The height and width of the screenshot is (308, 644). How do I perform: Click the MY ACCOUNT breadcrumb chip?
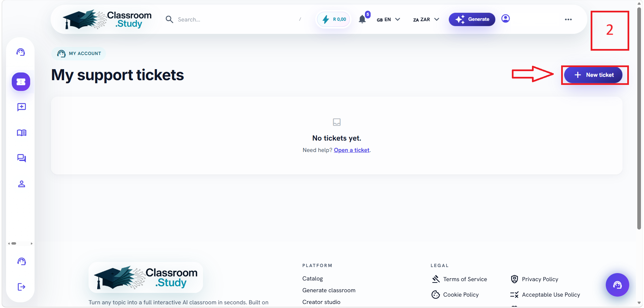click(79, 53)
